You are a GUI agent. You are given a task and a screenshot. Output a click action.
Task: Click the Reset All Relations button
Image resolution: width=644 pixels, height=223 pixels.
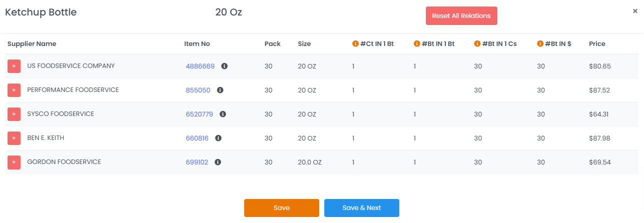461,15
